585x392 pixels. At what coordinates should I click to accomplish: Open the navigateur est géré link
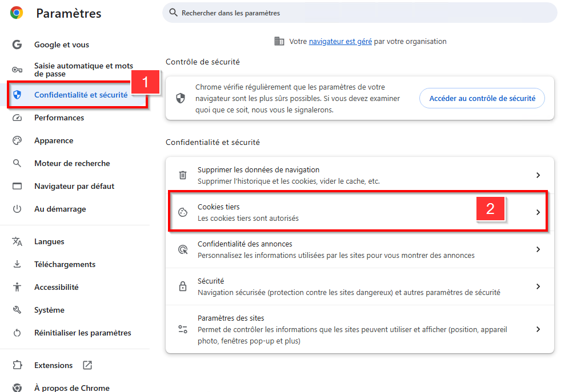(340, 41)
